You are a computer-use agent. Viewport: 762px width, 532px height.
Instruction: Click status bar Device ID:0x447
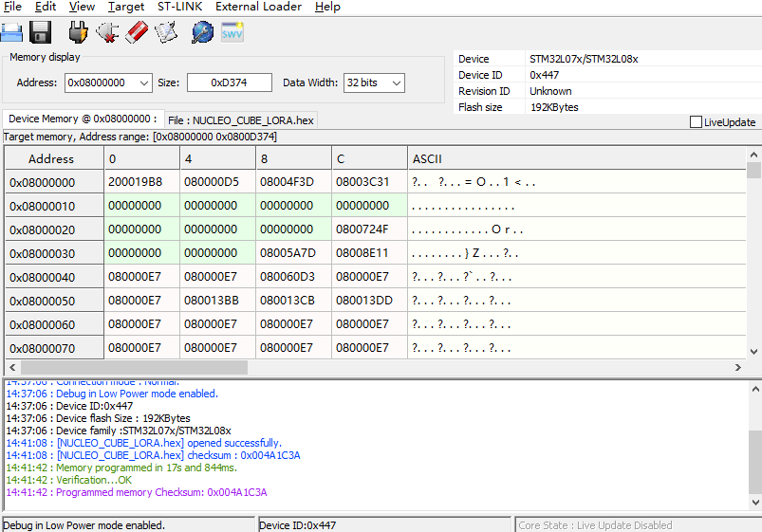click(x=297, y=525)
